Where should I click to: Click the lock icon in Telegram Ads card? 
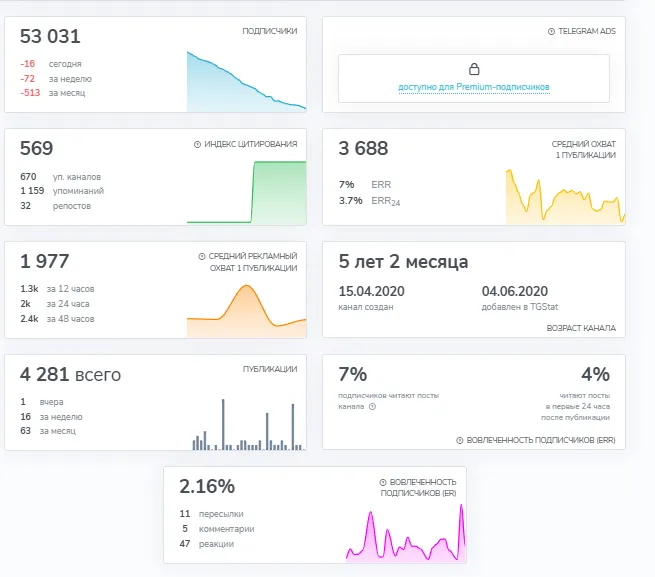(474, 69)
